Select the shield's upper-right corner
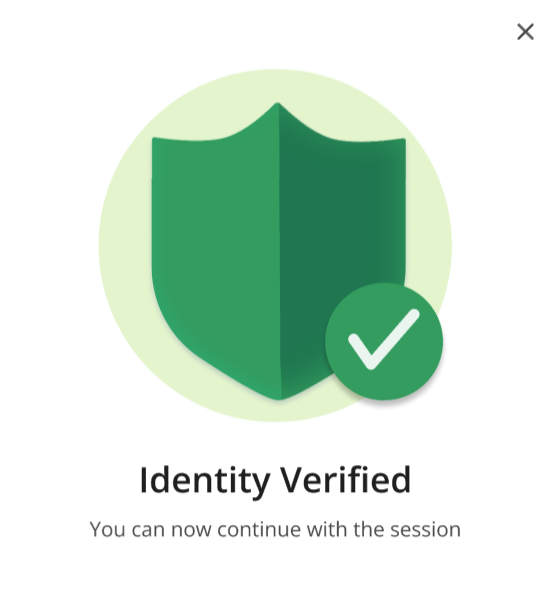Screen dimensions: 552x598 401,143
